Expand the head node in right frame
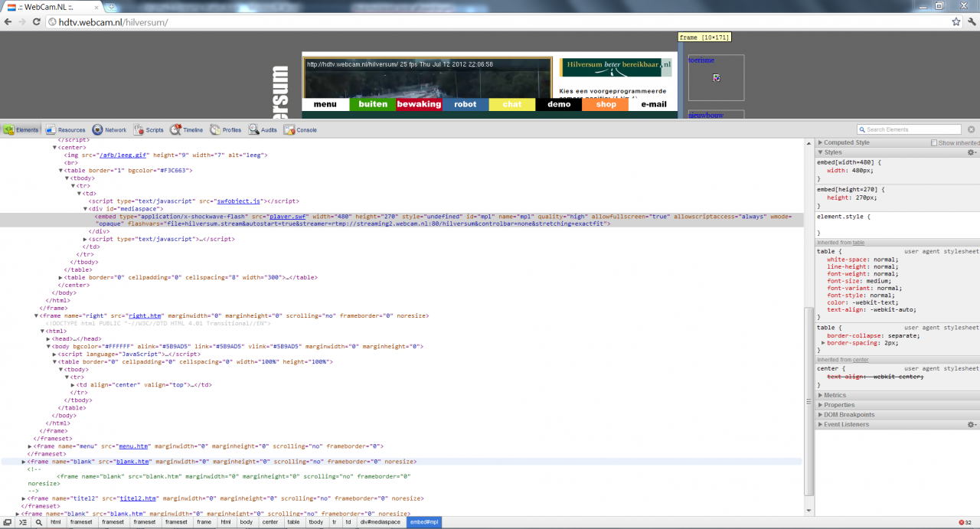Image resolution: width=980 pixels, height=529 pixels. click(x=49, y=339)
